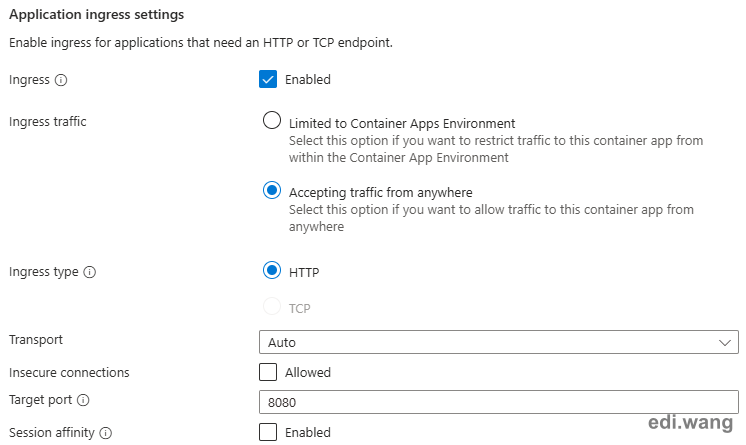The width and height of the screenshot is (746, 445).
Task: Click the Enabled label for Session affinity
Action: pos(308,432)
